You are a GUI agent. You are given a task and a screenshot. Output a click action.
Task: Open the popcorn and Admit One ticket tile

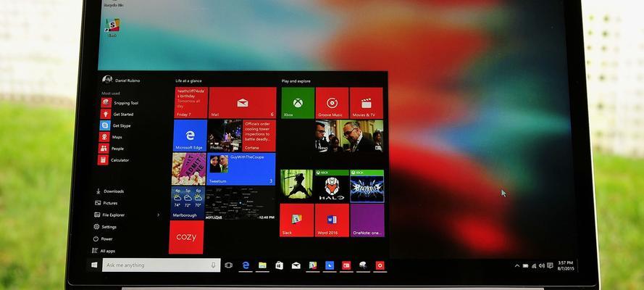pos(189,169)
